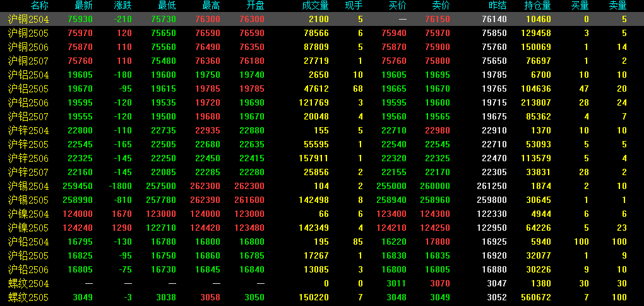644x306 pixels.
Task: Click the 名称 column header
Action: tap(39, 6)
